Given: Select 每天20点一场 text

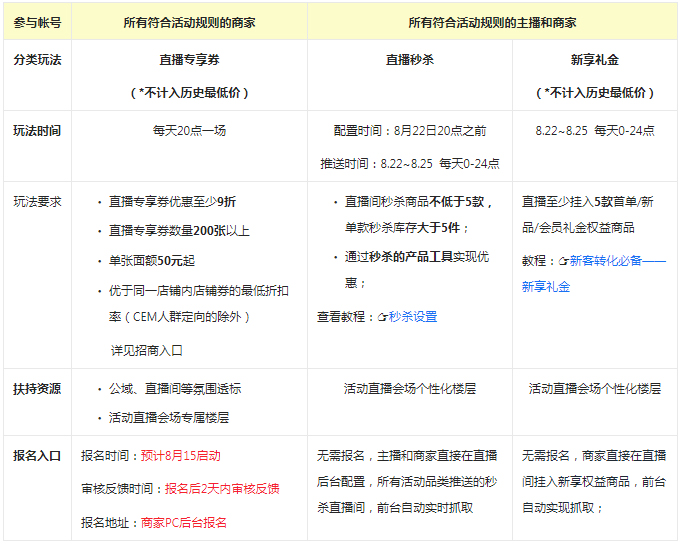Looking at the screenshot, I should (x=189, y=131).
